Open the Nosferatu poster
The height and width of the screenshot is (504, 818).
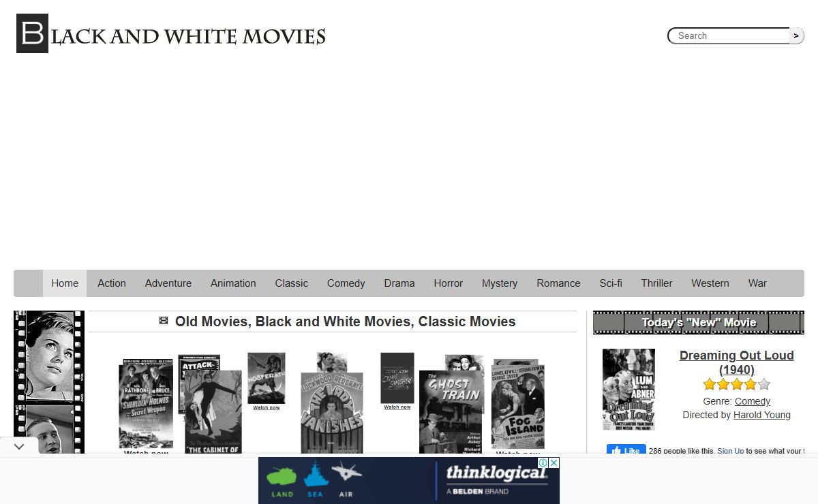tap(267, 378)
